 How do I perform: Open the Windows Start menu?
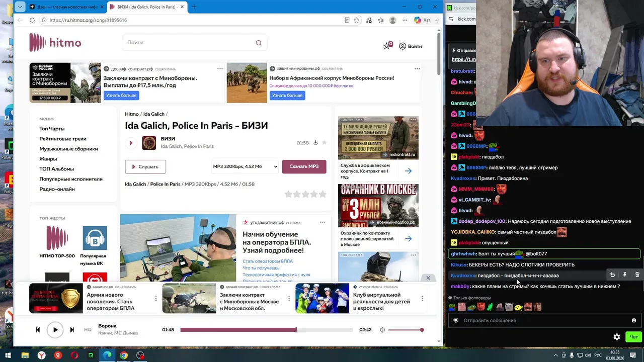coord(8,355)
